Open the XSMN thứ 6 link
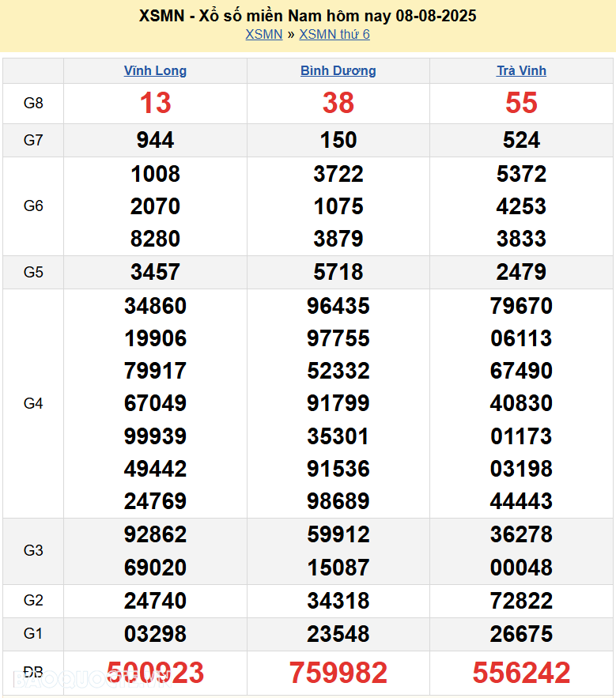Screen dimensions: 616x698 click(334, 34)
